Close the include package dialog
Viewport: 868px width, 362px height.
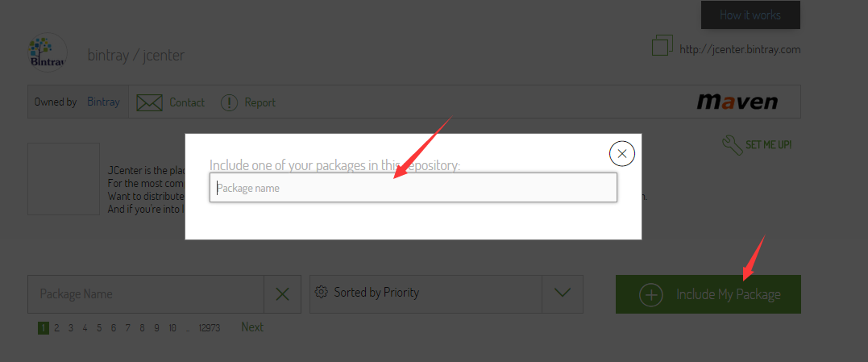621,154
